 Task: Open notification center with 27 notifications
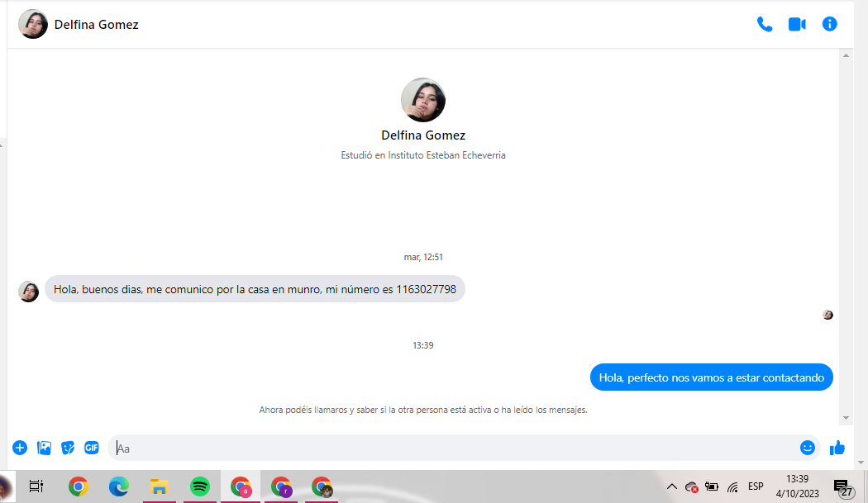point(844,487)
